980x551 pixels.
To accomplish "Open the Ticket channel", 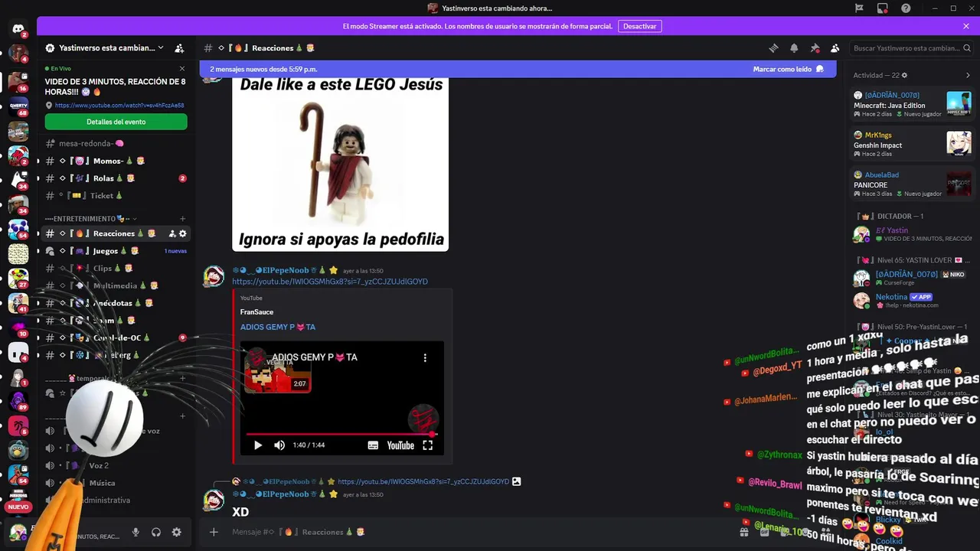I will click(116, 196).
